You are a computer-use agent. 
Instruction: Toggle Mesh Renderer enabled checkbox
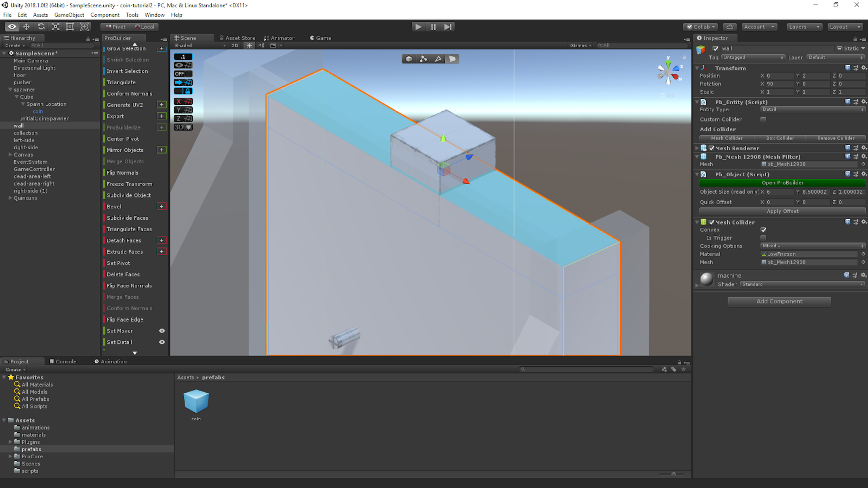711,148
